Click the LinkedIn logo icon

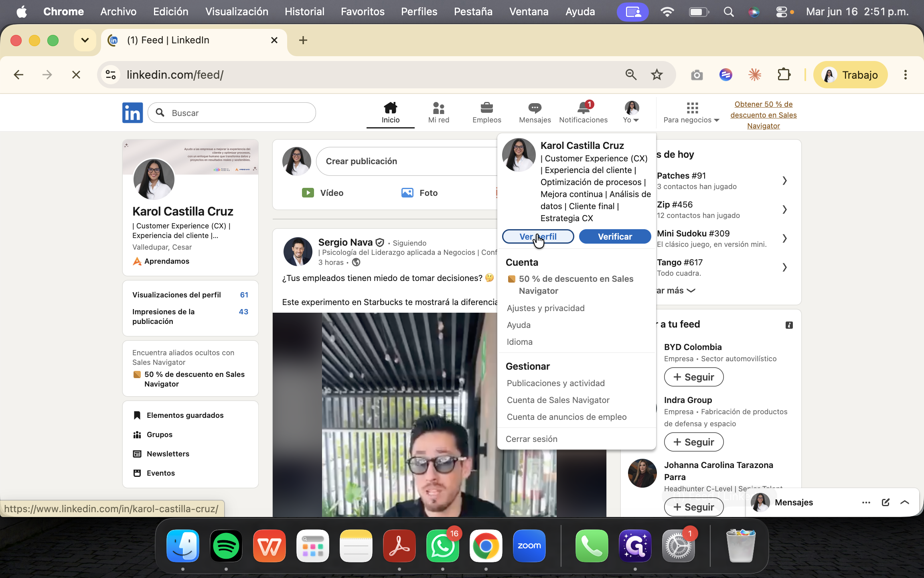point(132,113)
